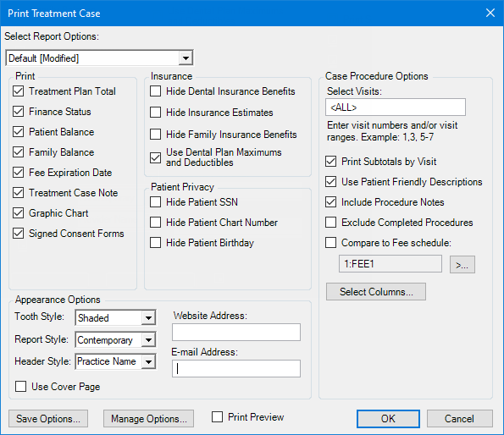
Task: Open Manage Options
Action: (x=148, y=419)
